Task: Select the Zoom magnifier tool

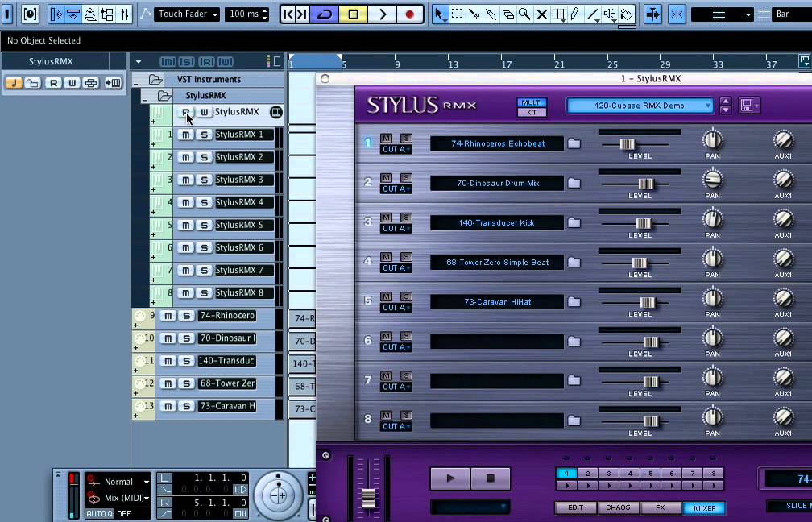Action: click(x=524, y=14)
